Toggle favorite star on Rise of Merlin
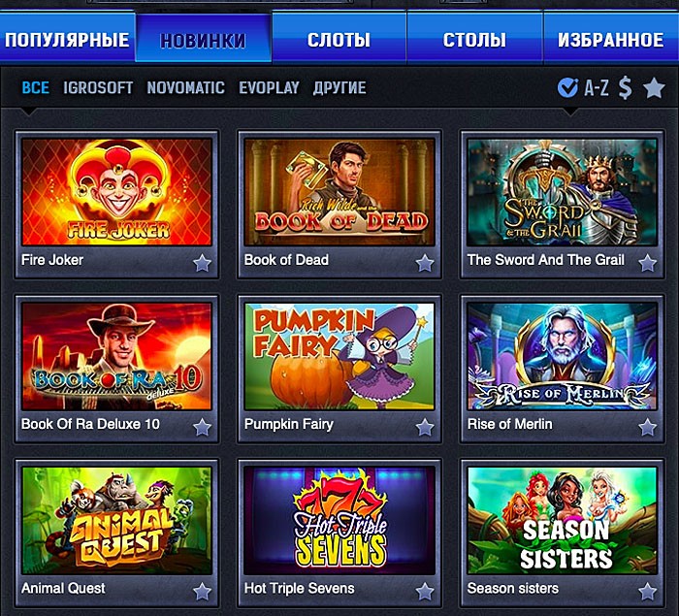The width and height of the screenshot is (679, 616). point(647,427)
